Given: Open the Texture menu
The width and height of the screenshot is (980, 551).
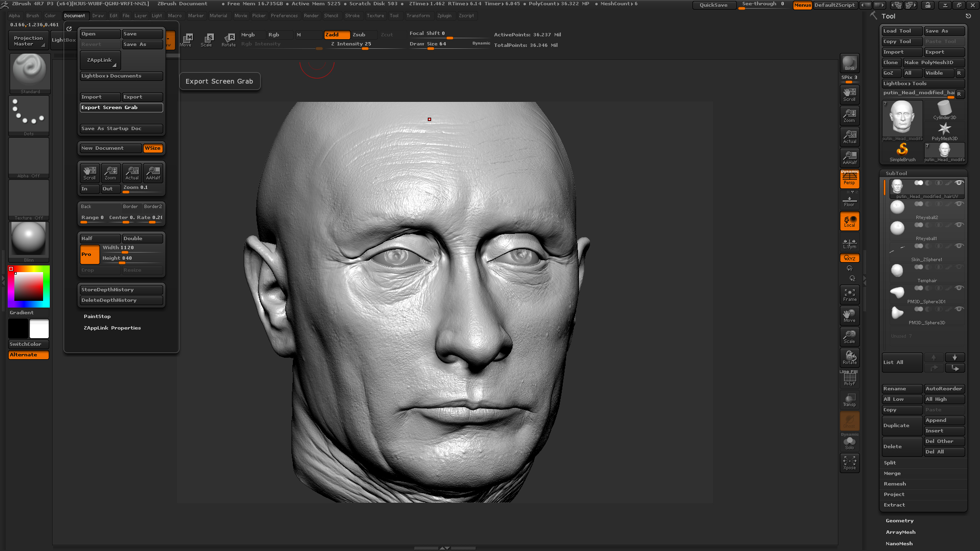Looking at the screenshot, I should (375, 15).
